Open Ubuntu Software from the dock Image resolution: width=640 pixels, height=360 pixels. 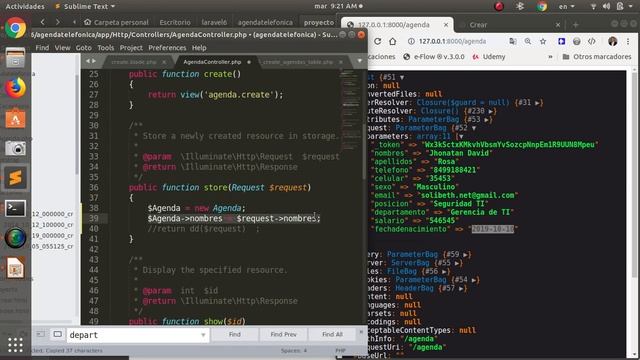coord(16,119)
